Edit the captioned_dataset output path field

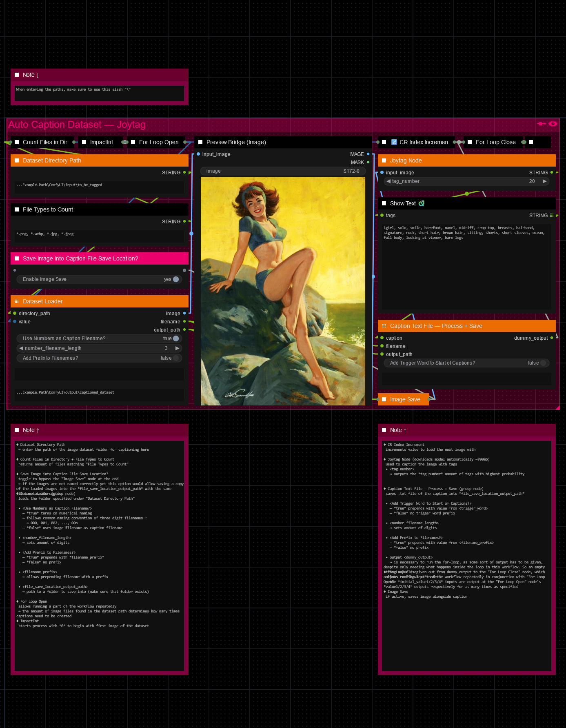(x=100, y=395)
